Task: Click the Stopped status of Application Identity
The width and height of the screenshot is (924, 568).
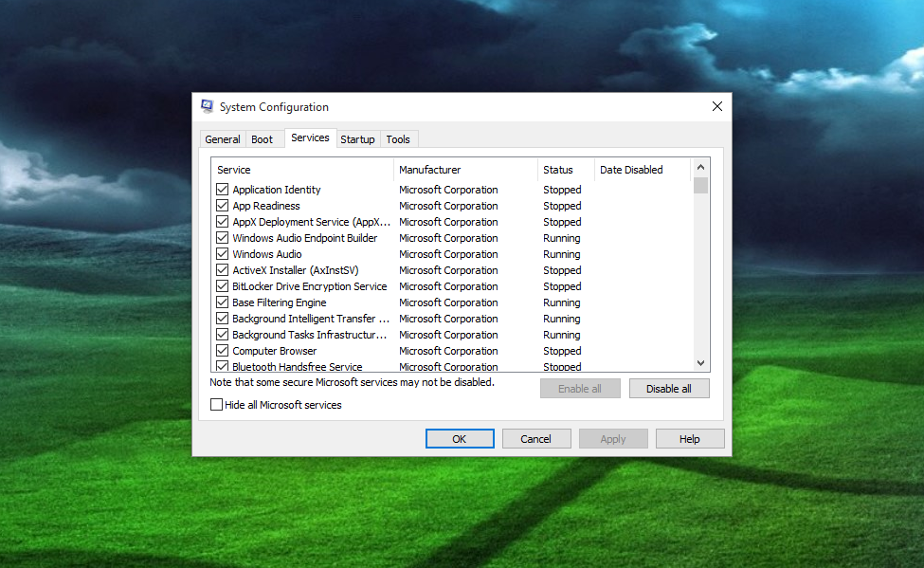Action: [x=562, y=190]
